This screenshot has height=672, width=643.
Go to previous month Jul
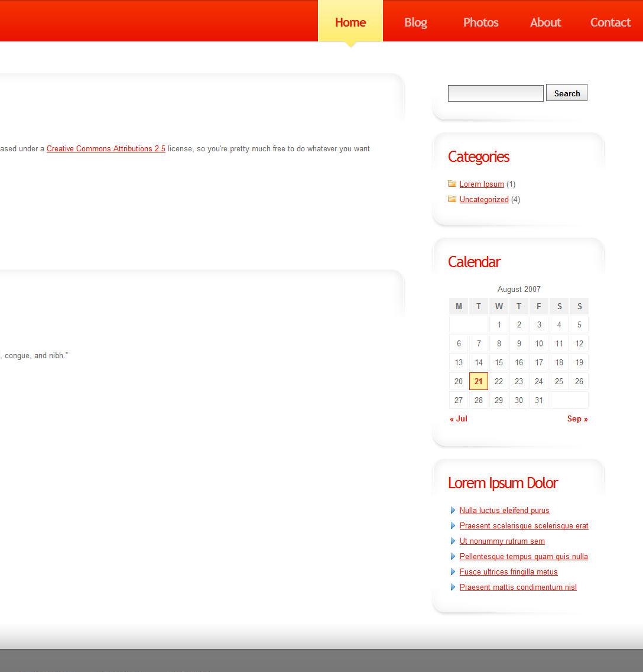(x=458, y=418)
